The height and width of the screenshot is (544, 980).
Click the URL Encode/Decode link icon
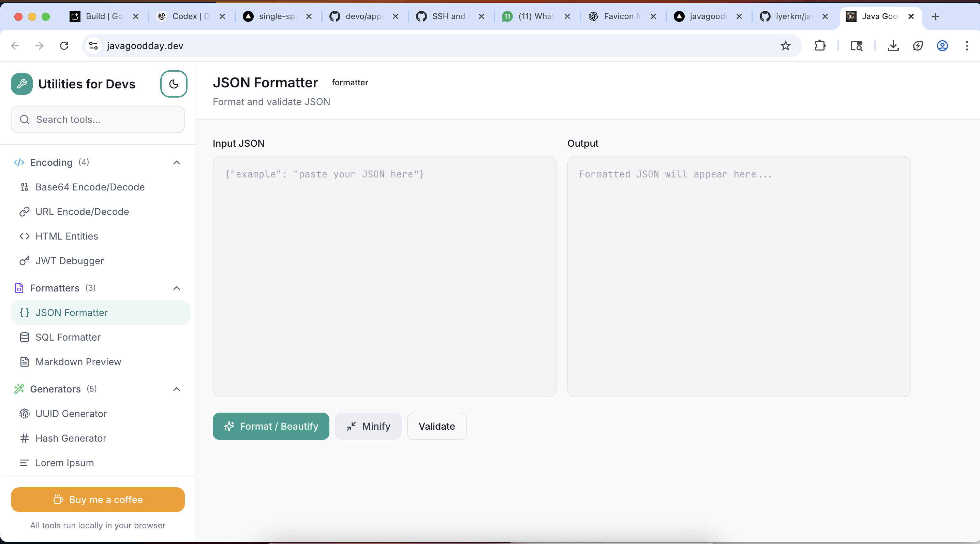[24, 212]
